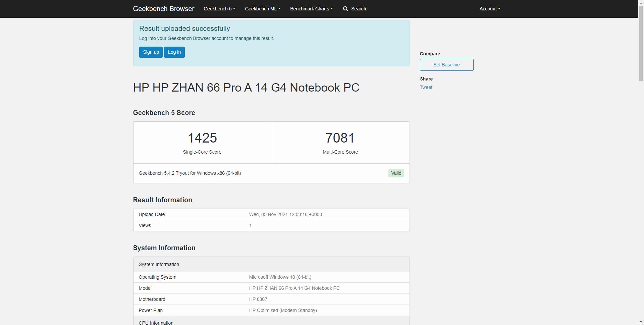The image size is (644, 325).
Task: Click the vertical scrollbar thumb
Action: [641, 43]
